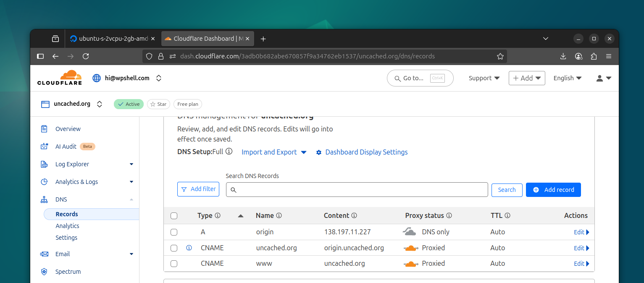Open Dashboard Display Settings
The height and width of the screenshot is (283, 644).
point(362,152)
